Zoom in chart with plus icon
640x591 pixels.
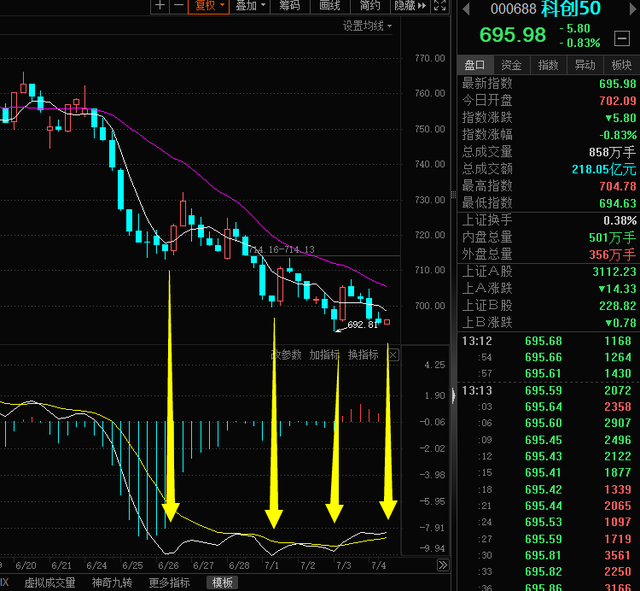160,6
